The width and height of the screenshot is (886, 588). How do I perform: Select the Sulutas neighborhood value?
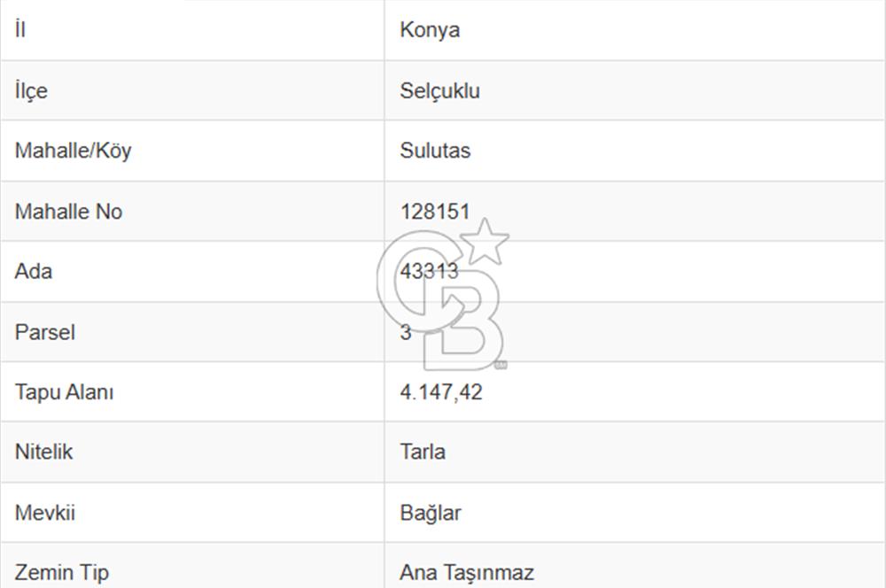click(x=435, y=151)
